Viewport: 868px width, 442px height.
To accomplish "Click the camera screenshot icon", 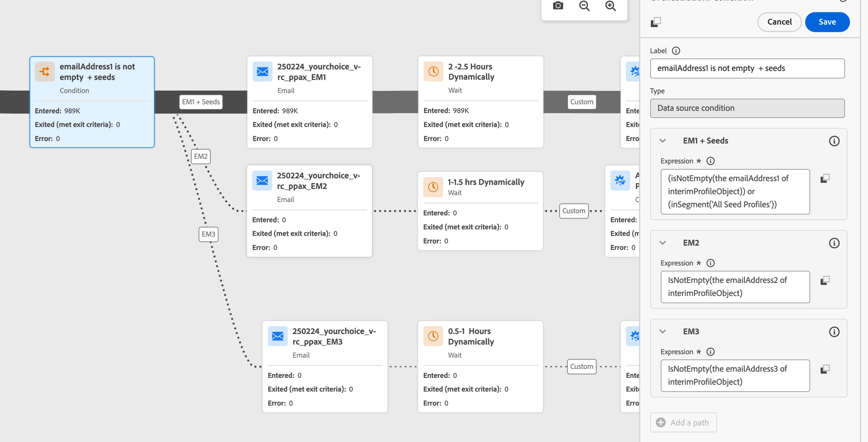I will point(558,6).
